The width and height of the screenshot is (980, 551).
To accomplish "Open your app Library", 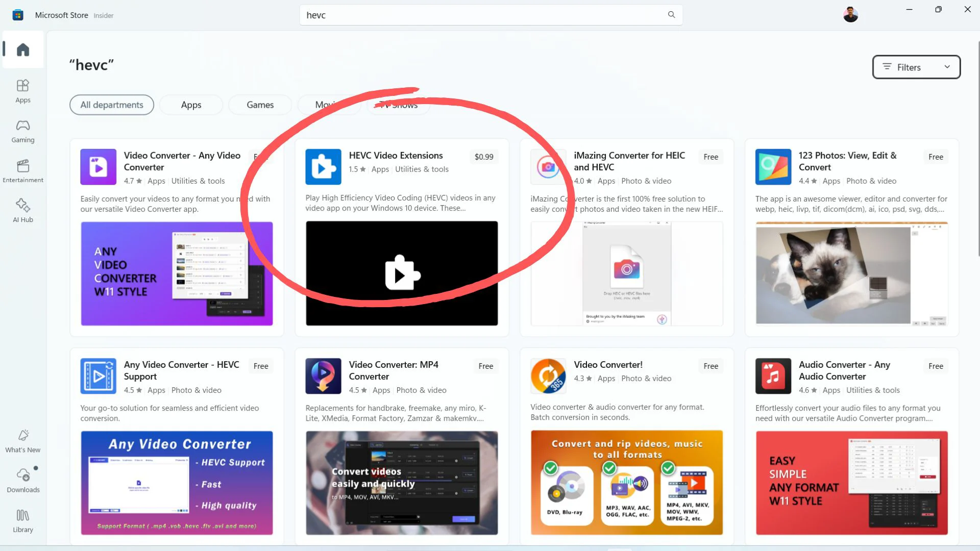I will pyautogui.click(x=22, y=520).
